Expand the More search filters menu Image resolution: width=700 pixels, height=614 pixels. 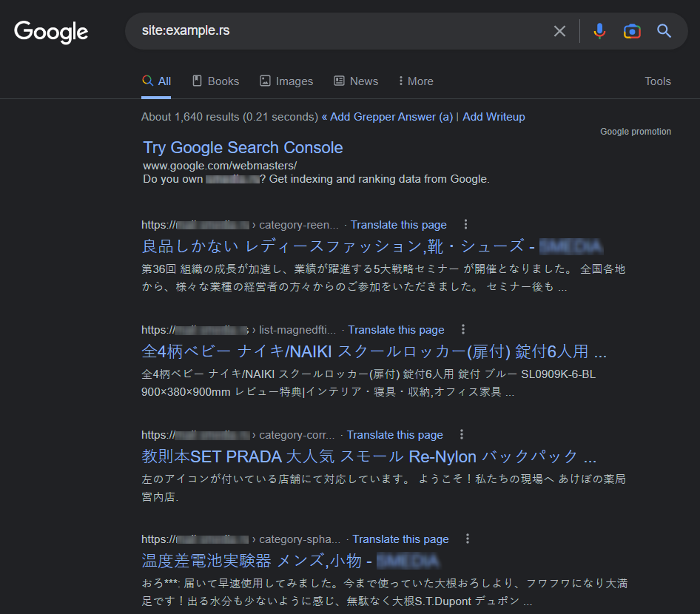pyautogui.click(x=416, y=81)
